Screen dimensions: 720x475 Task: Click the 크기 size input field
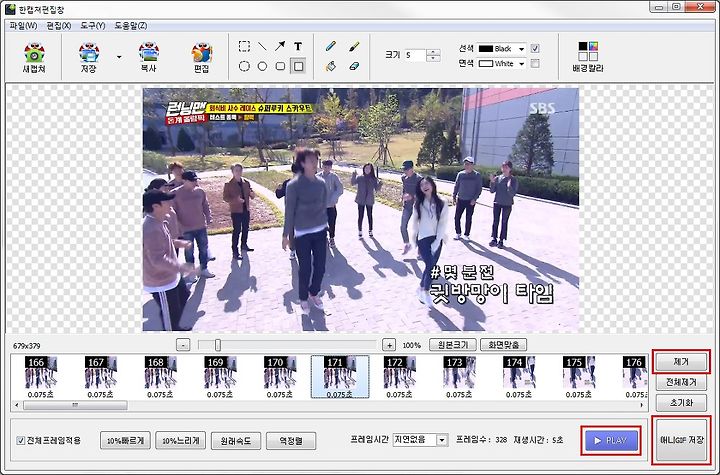pos(415,55)
